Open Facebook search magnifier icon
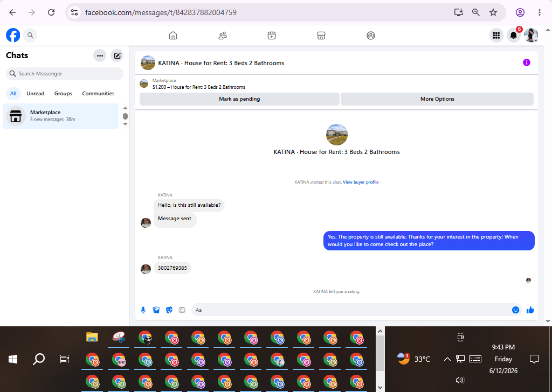This screenshot has width=552, height=392. pyautogui.click(x=30, y=35)
